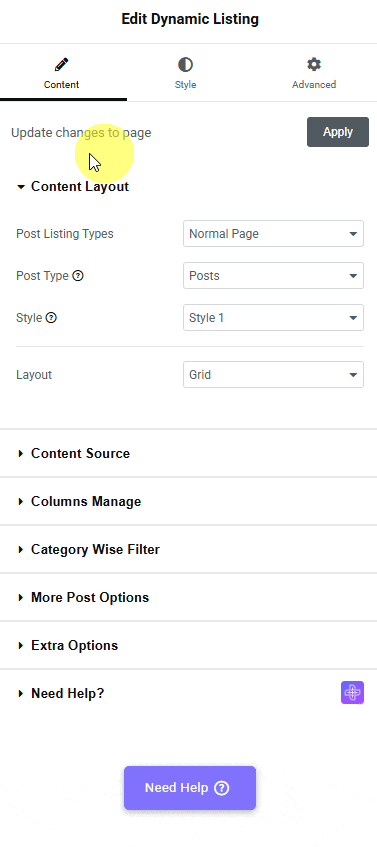Switch to the Style tab
The height and width of the screenshot is (847, 377).
185,73
